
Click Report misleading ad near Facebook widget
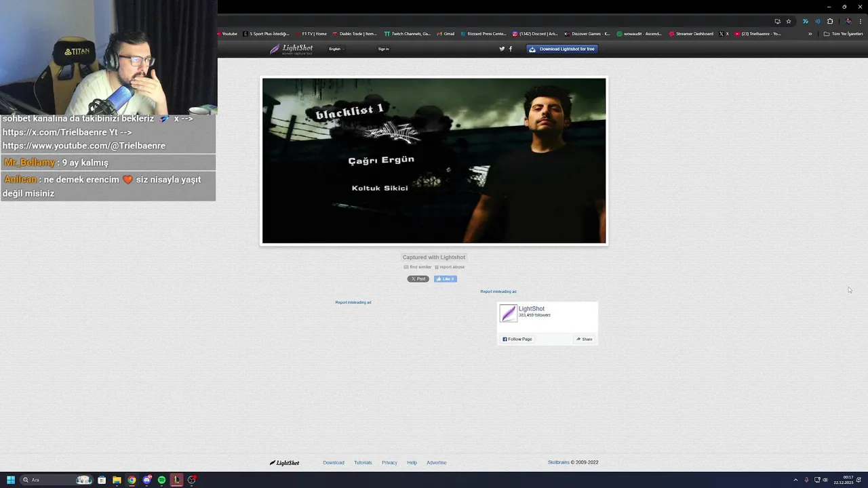pyautogui.click(x=498, y=291)
